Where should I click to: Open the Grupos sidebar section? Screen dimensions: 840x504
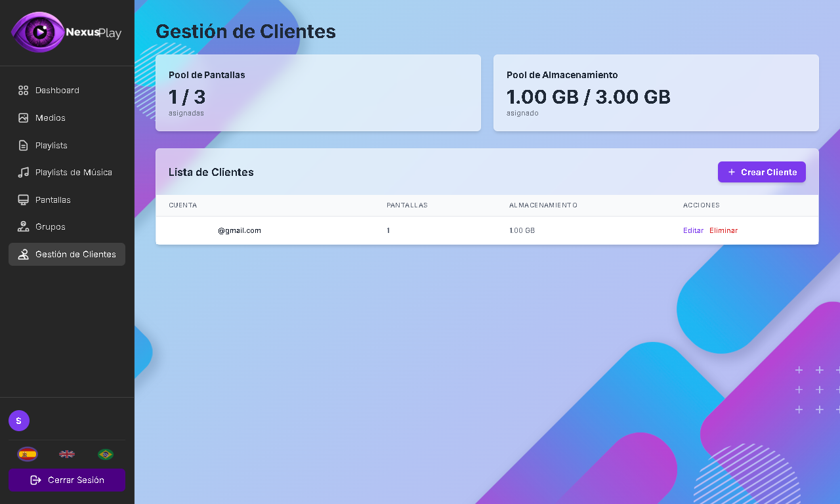click(x=48, y=226)
